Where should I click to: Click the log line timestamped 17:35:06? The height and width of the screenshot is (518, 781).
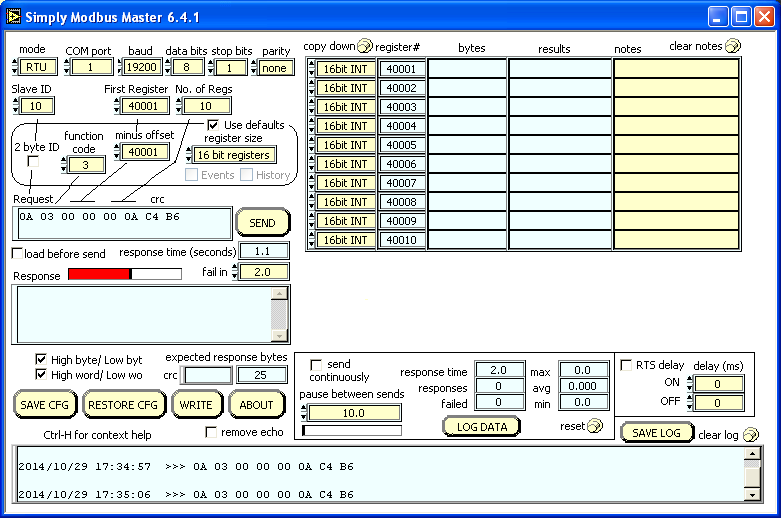186,495
